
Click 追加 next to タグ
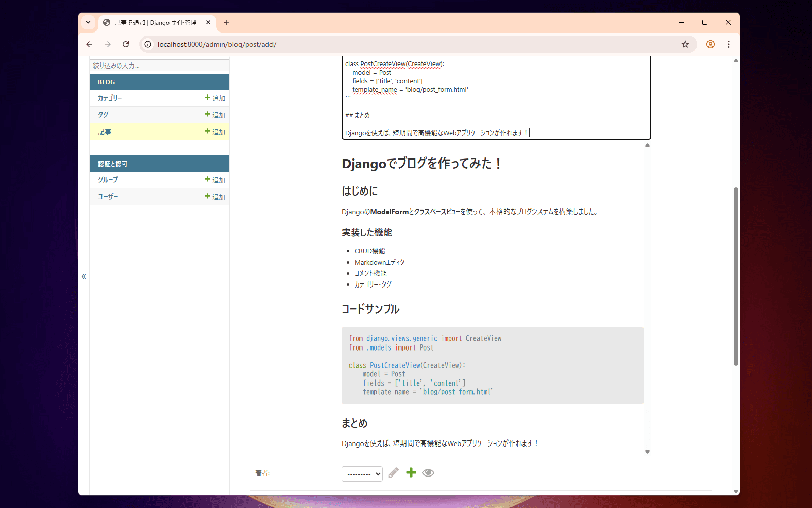(215, 115)
